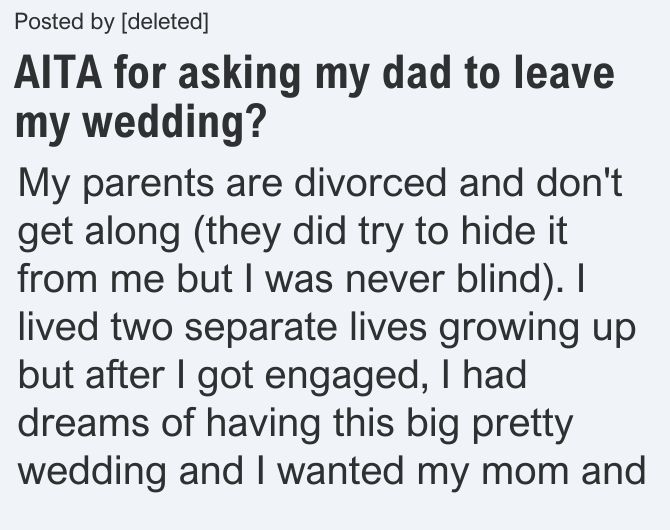
Task: Select "wedding?" in the bold title
Action: click(x=175, y=122)
